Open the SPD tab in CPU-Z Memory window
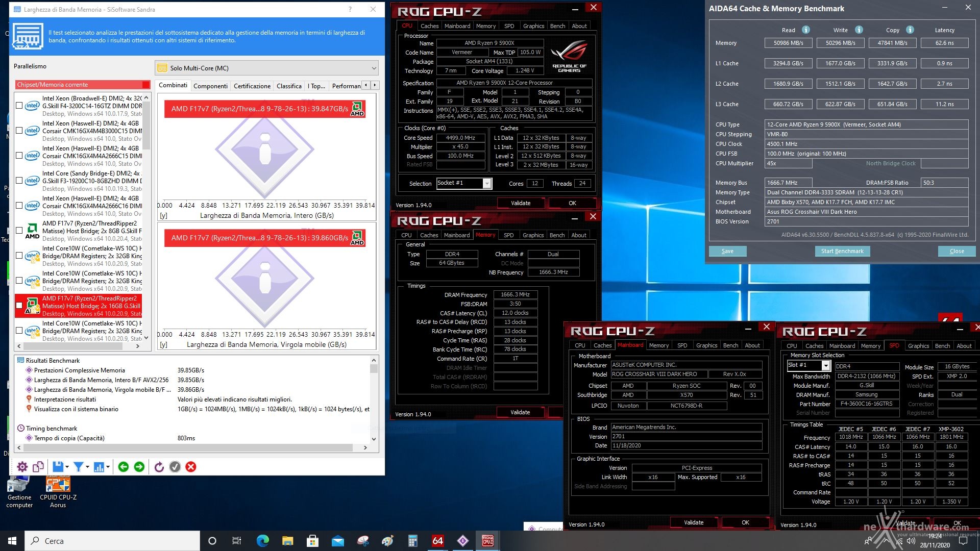 tap(509, 235)
